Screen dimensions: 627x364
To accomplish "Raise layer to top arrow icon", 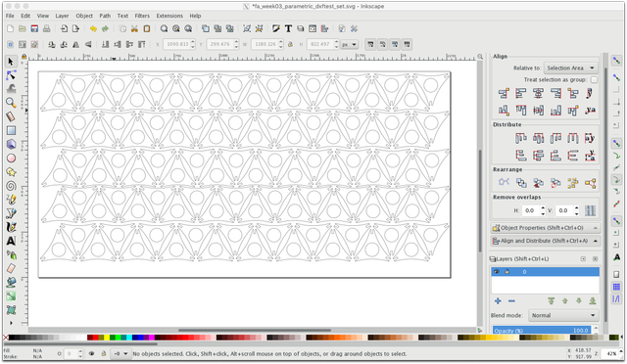I will coord(551,300).
